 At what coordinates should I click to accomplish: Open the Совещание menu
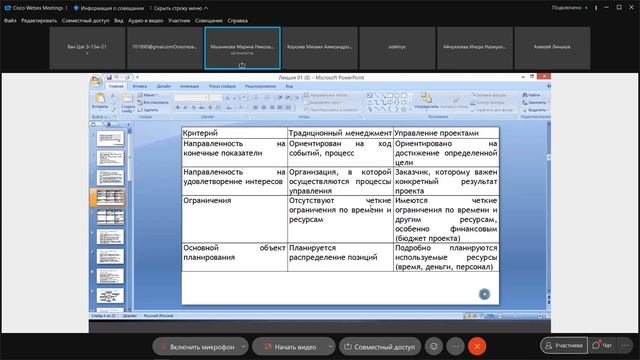tap(209, 20)
